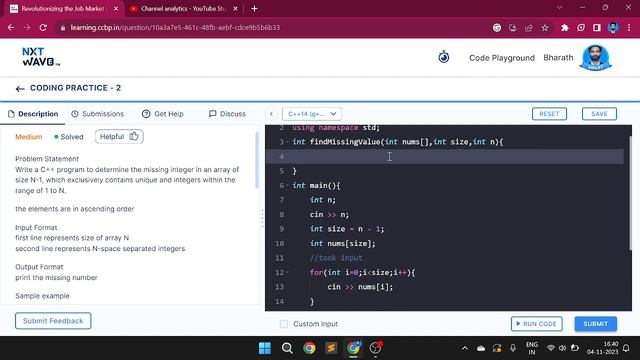The image size is (640, 360).
Task: Click the install app icon in address bar
Action: (513, 28)
